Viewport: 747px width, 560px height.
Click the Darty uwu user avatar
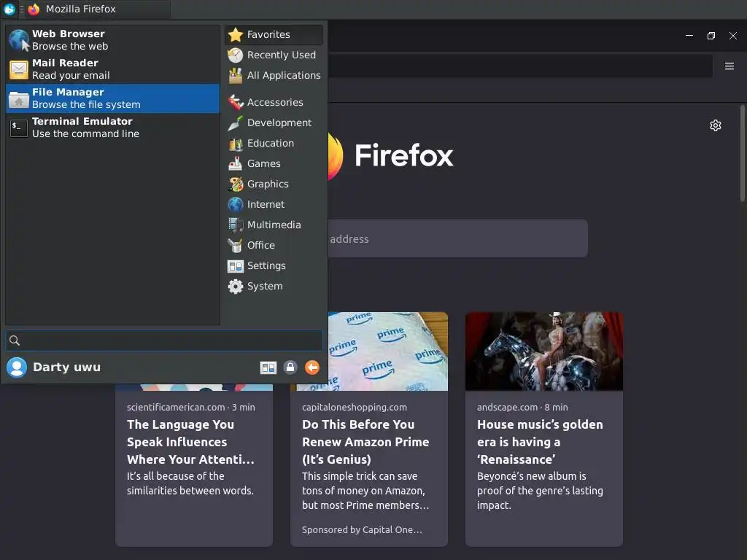(x=17, y=367)
